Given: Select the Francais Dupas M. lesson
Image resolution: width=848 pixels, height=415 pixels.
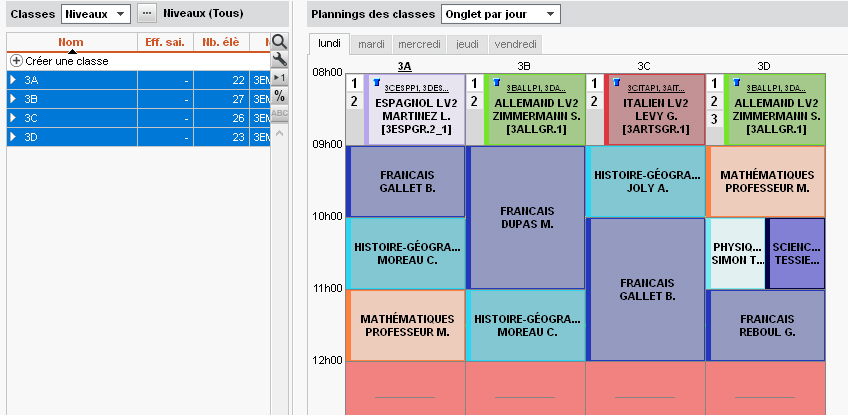Looking at the screenshot, I should pos(526,218).
